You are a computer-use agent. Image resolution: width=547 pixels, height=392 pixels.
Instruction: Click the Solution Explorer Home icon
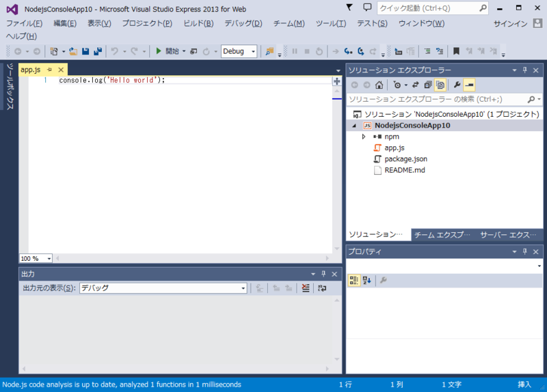(379, 85)
